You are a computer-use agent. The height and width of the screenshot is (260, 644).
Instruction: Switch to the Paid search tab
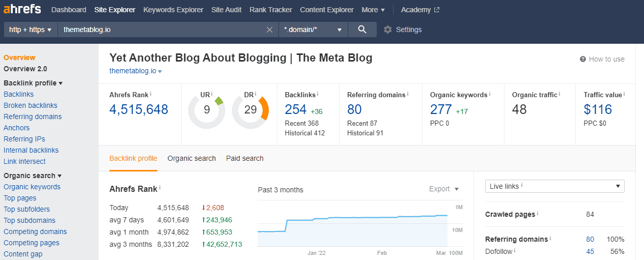[x=245, y=158]
